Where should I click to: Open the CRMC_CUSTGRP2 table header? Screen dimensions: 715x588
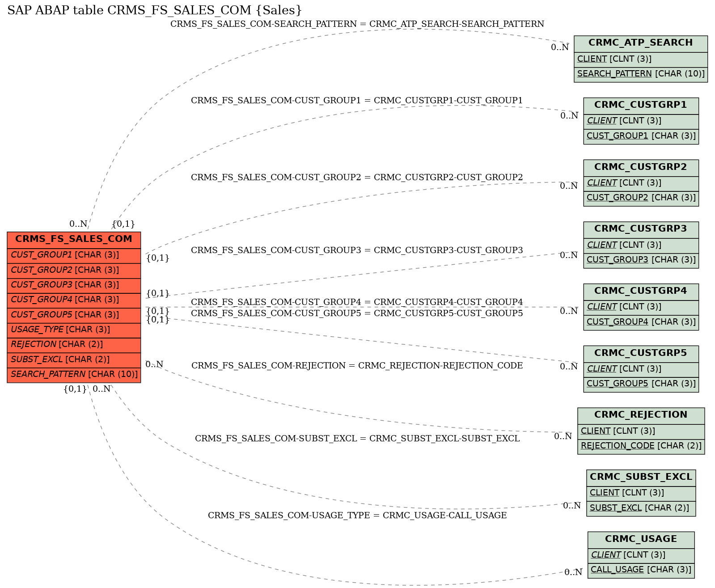[641, 167]
